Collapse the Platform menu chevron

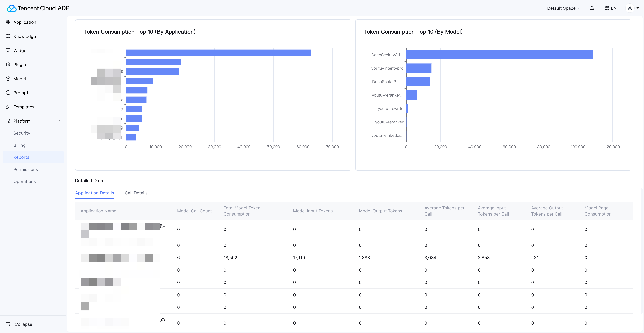click(x=59, y=121)
